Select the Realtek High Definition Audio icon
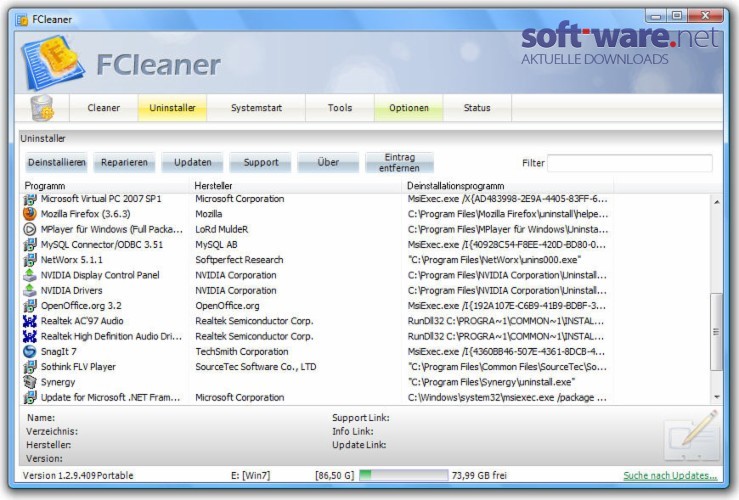 point(30,336)
